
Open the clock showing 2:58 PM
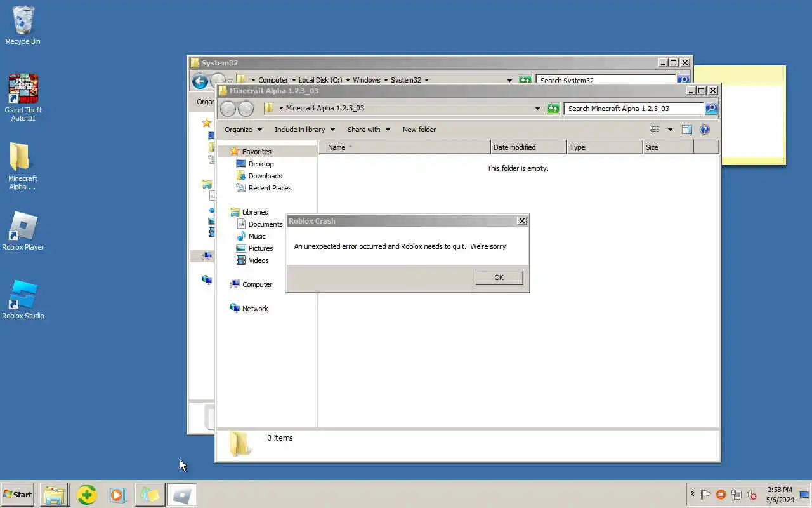(780, 494)
